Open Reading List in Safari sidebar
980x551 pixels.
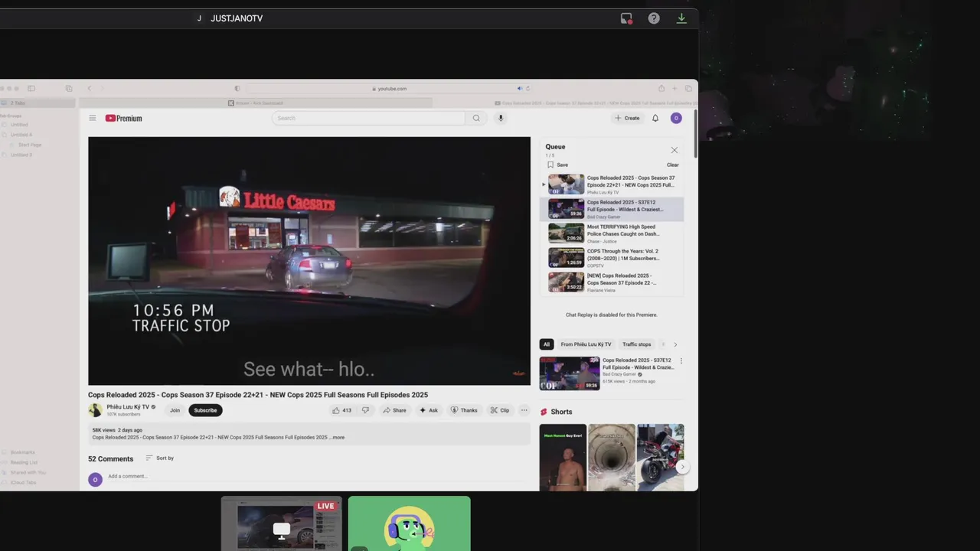click(24, 462)
